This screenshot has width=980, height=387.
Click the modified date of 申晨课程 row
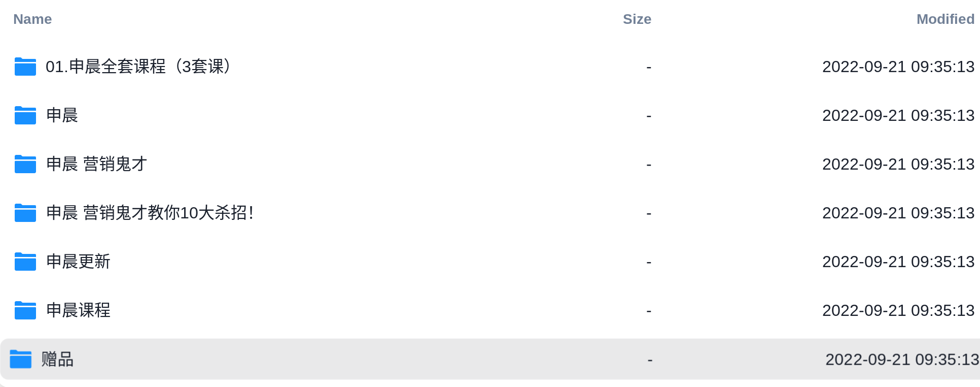pyautogui.click(x=898, y=310)
